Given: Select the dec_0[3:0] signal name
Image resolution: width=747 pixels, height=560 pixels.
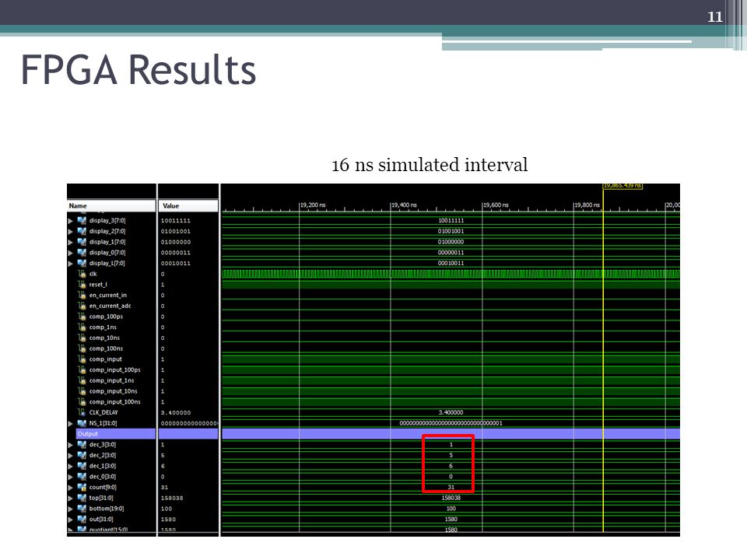Looking at the screenshot, I should click(103, 477).
